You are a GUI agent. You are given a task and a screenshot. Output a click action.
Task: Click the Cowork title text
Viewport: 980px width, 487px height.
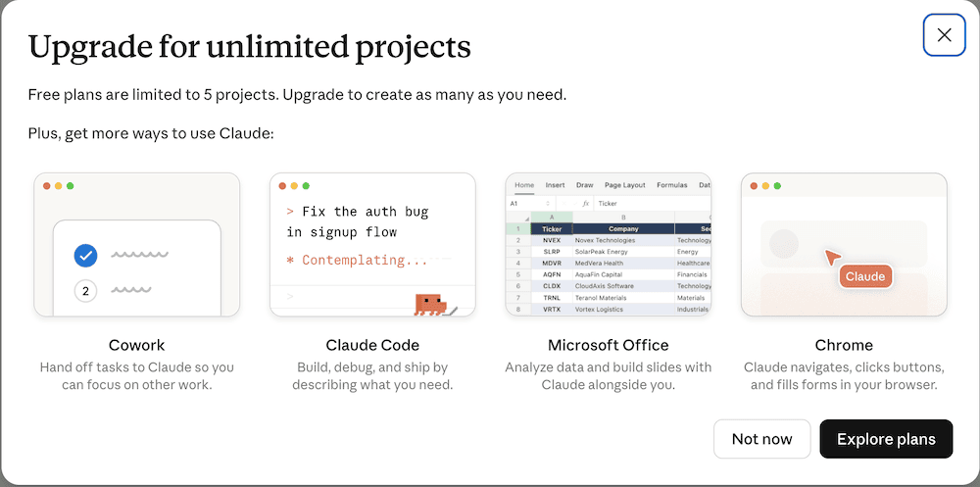point(137,345)
